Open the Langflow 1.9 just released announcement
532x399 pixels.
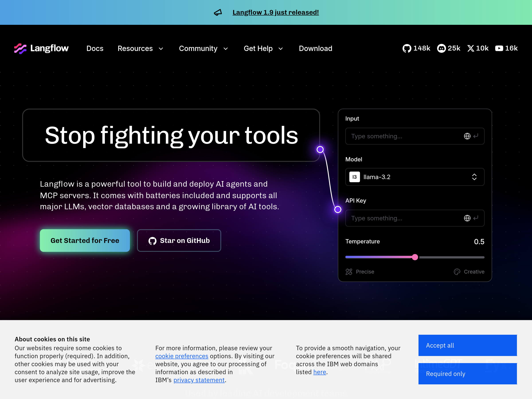tap(276, 12)
